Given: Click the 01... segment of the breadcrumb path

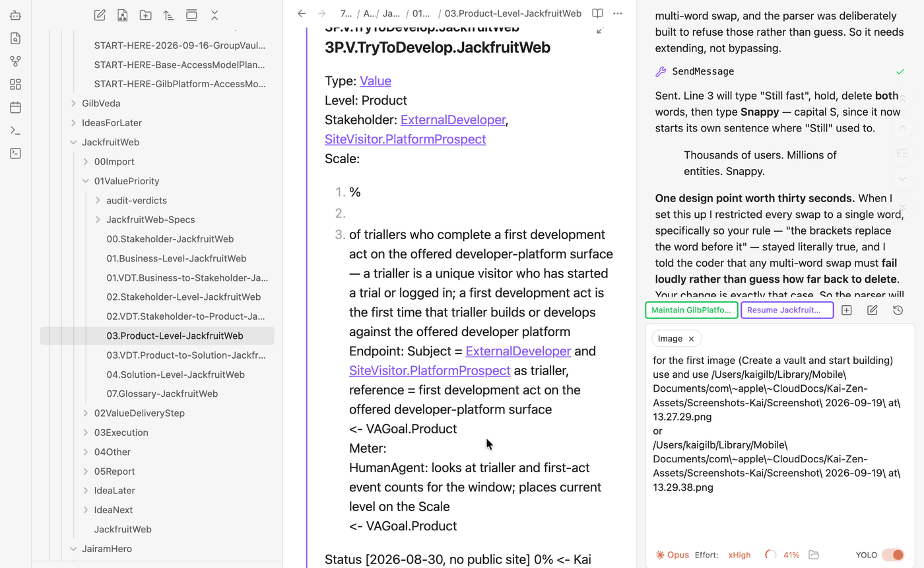Looking at the screenshot, I should coord(421,13).
